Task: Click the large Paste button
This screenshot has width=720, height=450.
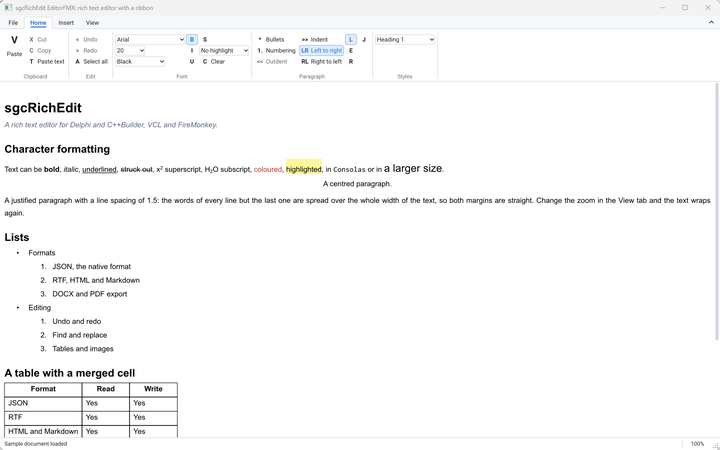Action: [14, 46]
